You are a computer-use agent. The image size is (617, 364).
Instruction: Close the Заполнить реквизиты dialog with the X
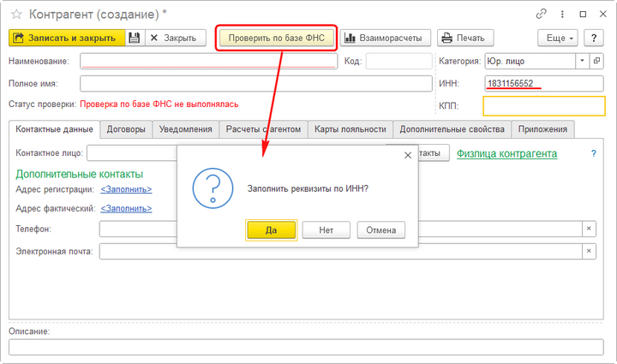point(408,155)
